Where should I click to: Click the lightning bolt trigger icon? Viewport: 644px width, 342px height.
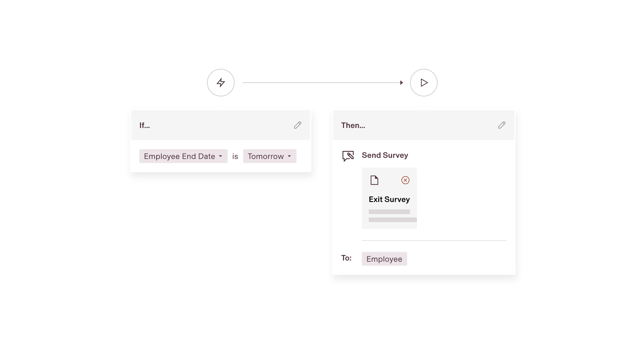coord(220,83)
